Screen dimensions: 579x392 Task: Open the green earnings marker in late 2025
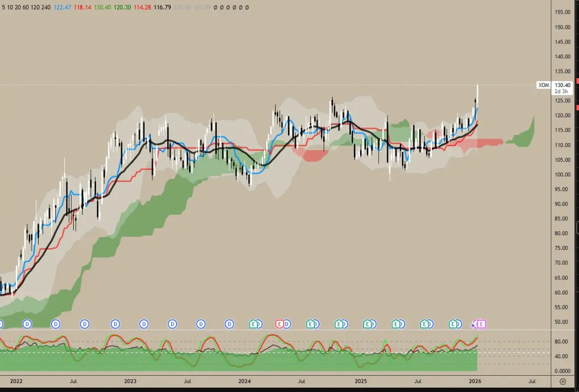coord(453,324)
